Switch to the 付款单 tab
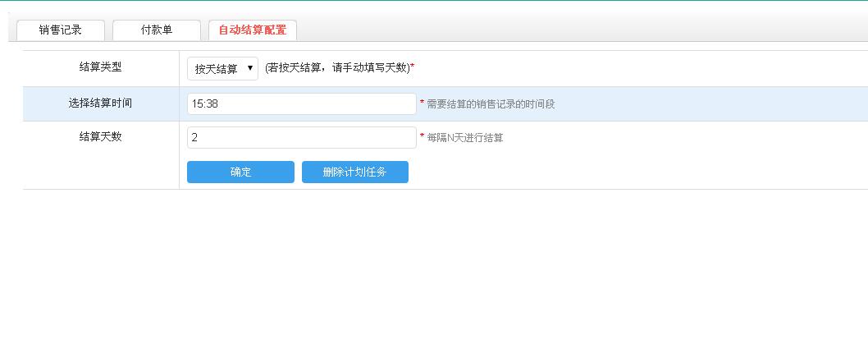 point(156,30)
